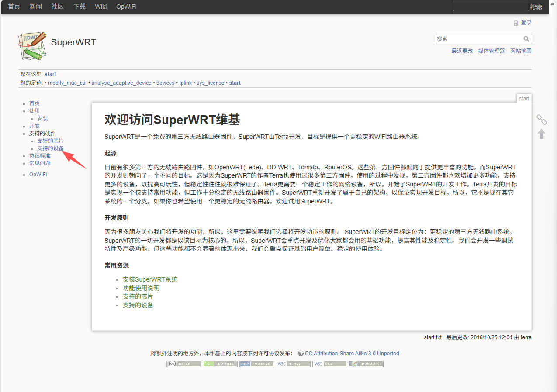Open 首页 in the top navigation bar

(x=14, y=7)
